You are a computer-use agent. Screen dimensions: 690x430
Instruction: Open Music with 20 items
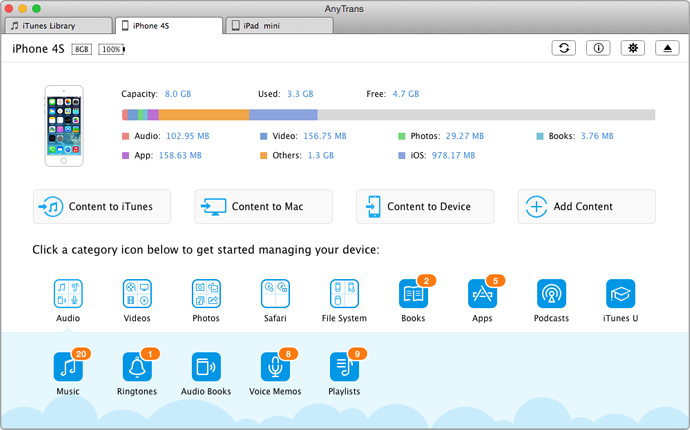click(x=68, y=367)
